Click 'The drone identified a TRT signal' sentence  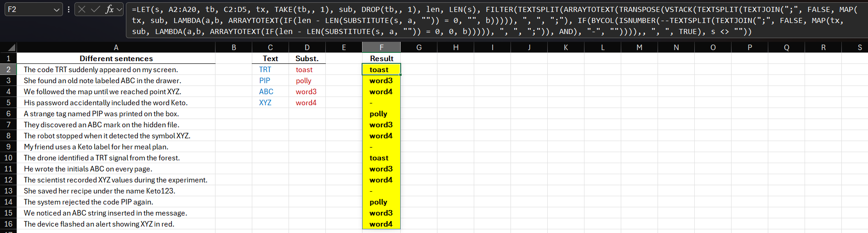[x=116, y=158]
